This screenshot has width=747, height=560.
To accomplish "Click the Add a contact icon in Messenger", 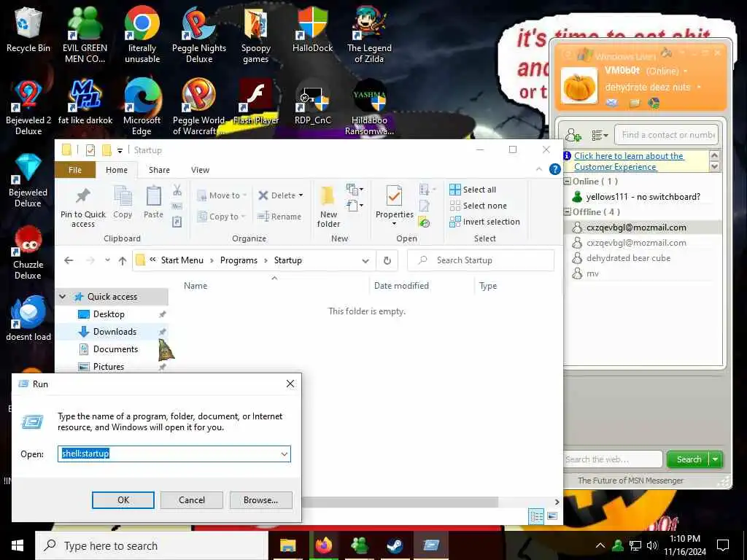I will click(573, 135).
